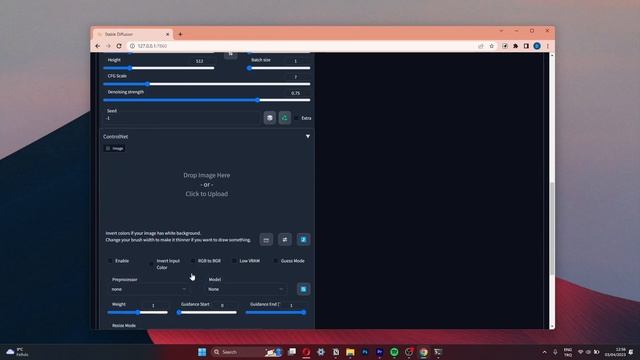Adjust the ControlNet Weight slider
Image resolution: width=640 pixels, height=360 pixels.
[x=138, y=313]
